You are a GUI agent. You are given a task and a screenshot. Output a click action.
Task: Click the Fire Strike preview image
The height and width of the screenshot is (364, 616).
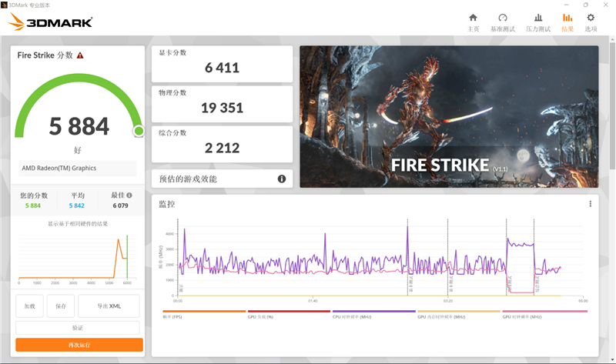tap(449, 117)
